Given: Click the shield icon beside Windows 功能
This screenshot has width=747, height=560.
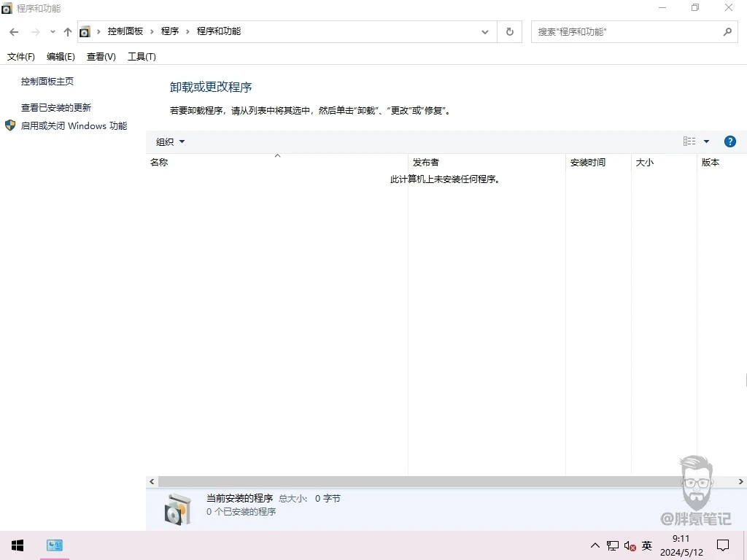Looking at the screenshot, I should (x=10, y=125).
